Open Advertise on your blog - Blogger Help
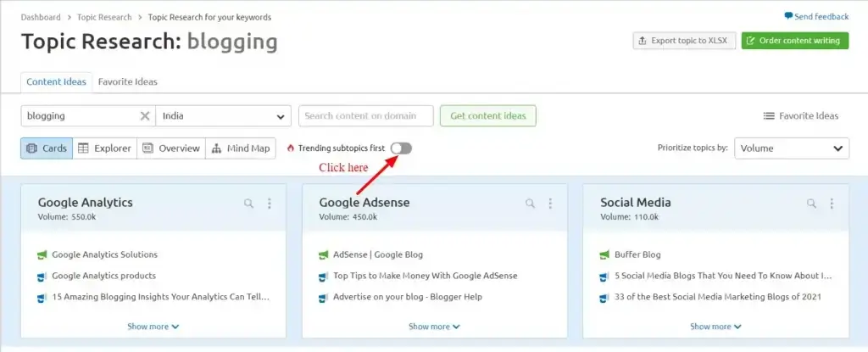This screenshot has width=868, height=352. (x=408, y=297)
